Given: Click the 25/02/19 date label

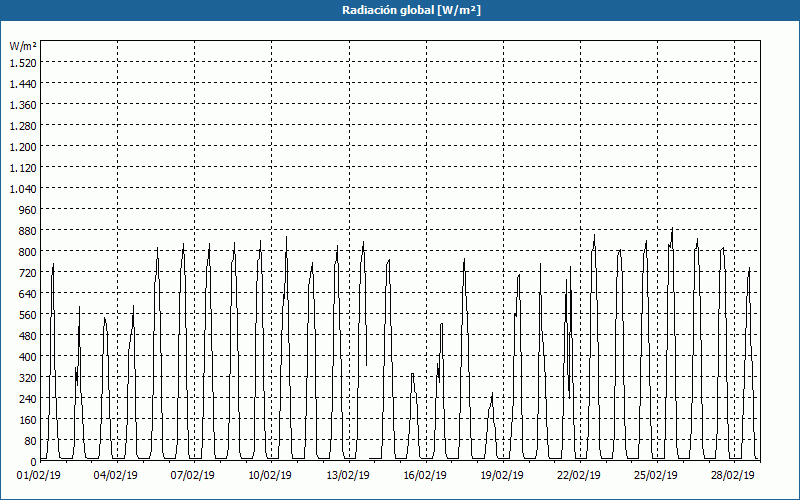Looking at the screenshot, I should point(657,475).
